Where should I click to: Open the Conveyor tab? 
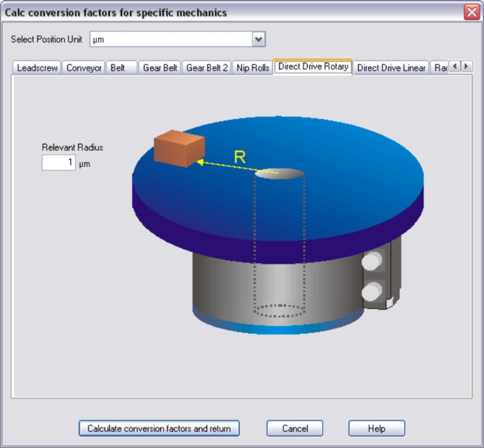(x=84, y=68)
